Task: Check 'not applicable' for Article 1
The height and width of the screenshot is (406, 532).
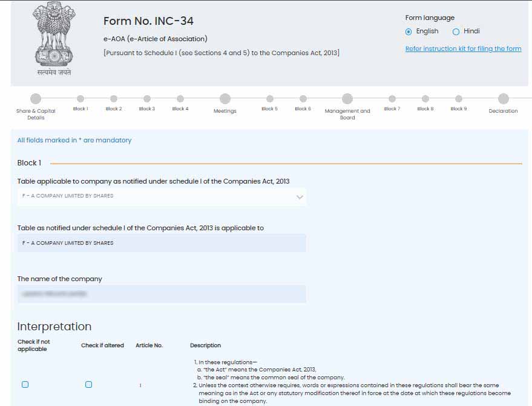Action: pos(25,385)
